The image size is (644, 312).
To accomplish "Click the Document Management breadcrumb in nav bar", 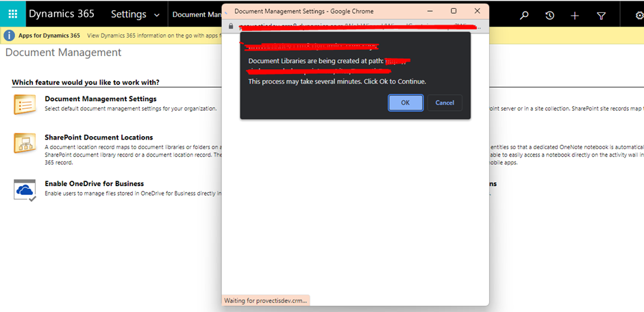I will (197, 14).
